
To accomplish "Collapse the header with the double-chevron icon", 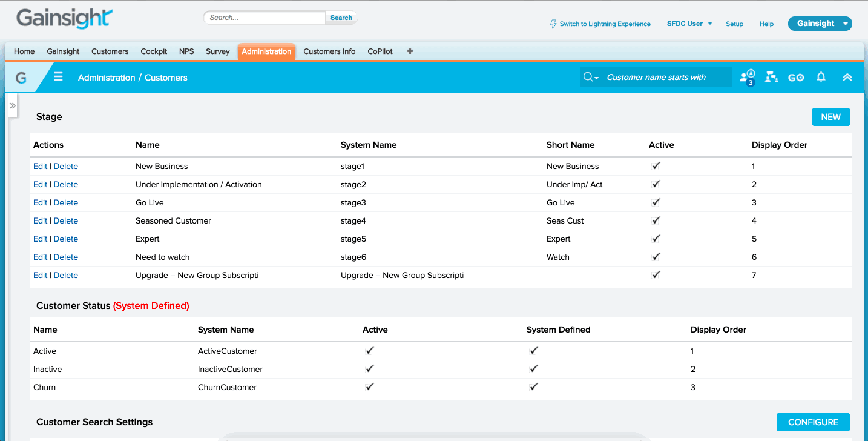I will pyautogui.click(x=847, y=77).
